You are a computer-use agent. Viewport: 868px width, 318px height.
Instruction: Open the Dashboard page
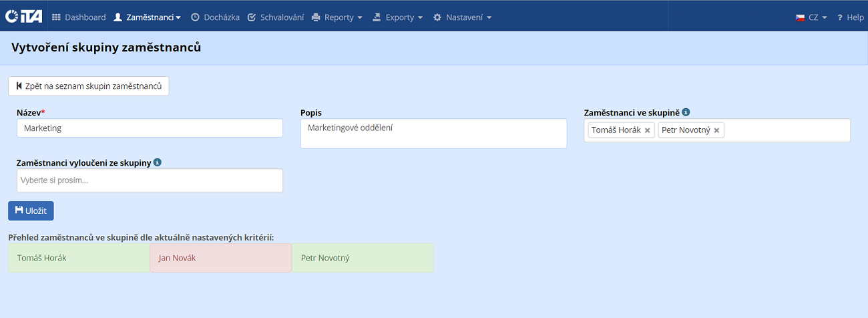pyautogui.click(x=79, y=17)
